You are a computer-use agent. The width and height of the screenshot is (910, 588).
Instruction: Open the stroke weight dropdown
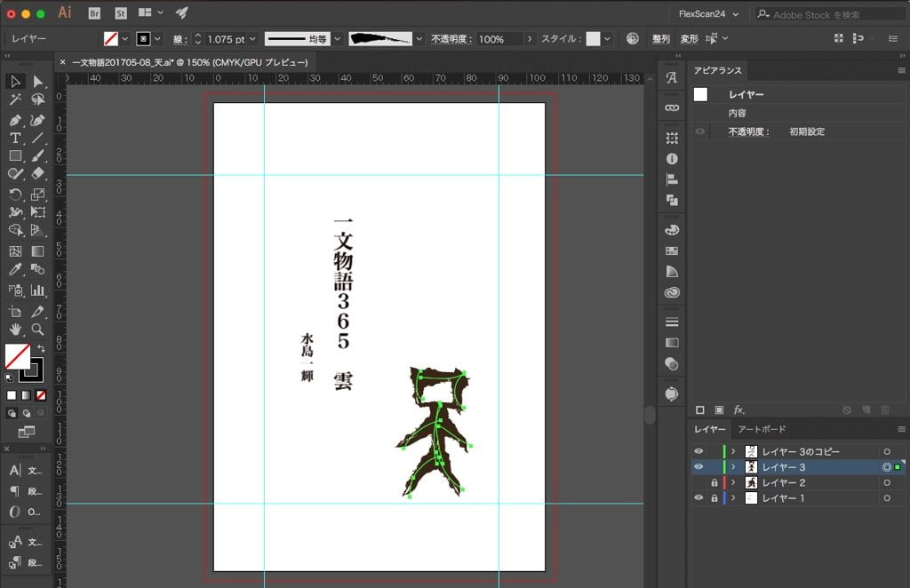pyautogui.click(x=252, y=39)
